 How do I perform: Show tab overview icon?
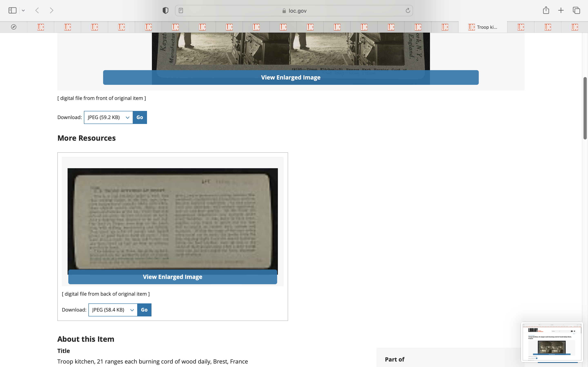point(576,10)
